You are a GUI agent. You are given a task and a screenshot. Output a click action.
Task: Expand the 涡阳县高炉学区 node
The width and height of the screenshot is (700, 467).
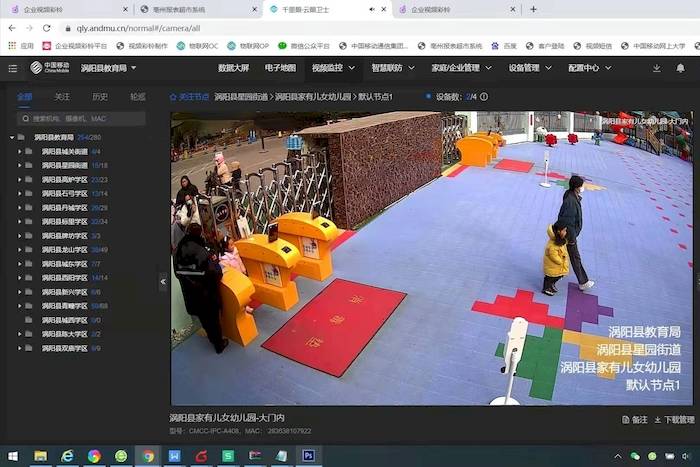20,179
